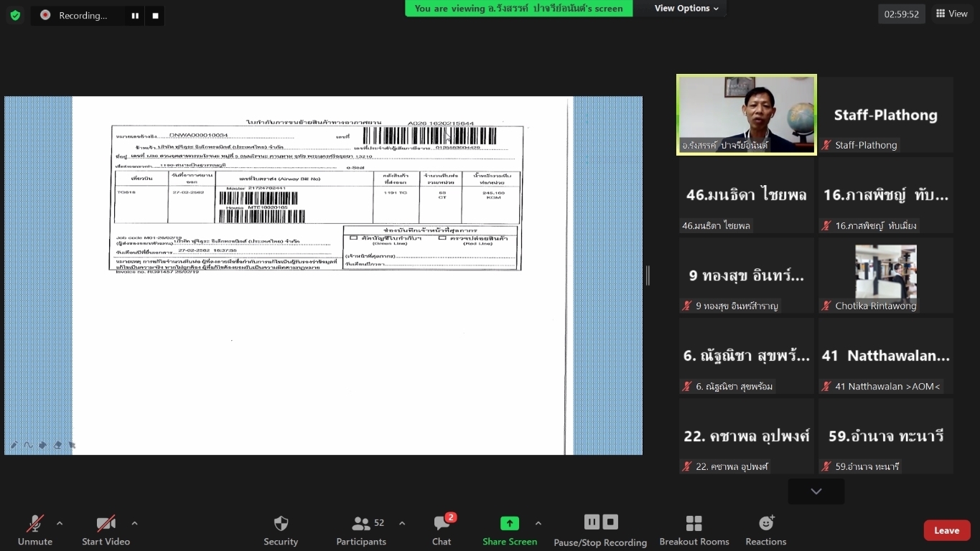This screenshot has width=980, height=551.
Task: Click the green Share Screen icon
Action: click(509, 524)
